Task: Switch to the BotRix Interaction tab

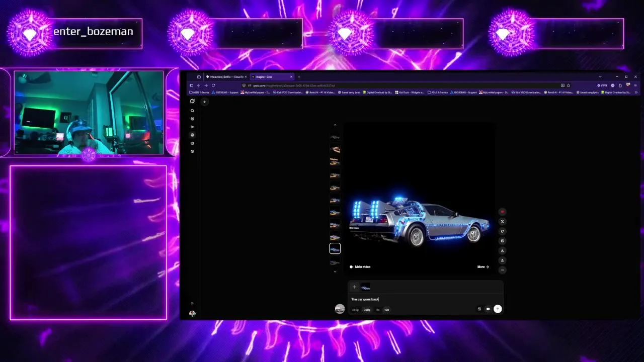Action: (x=226, y=77)
